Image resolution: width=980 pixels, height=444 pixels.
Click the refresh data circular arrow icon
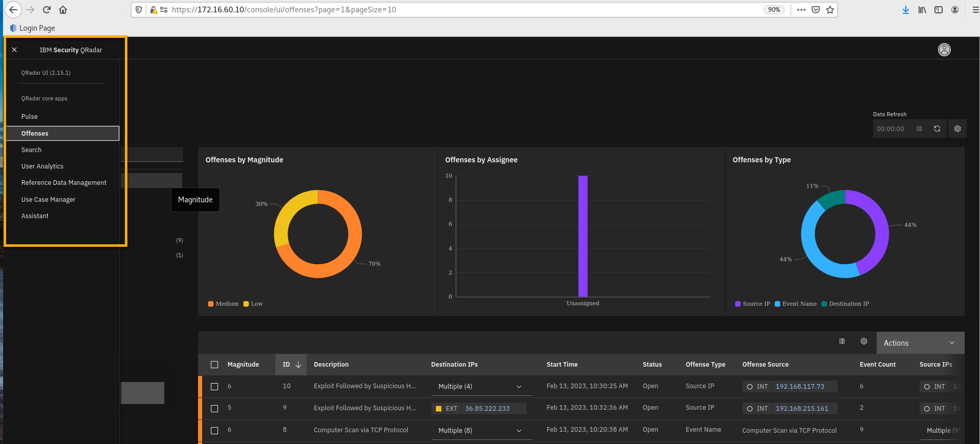click(937, 129)
